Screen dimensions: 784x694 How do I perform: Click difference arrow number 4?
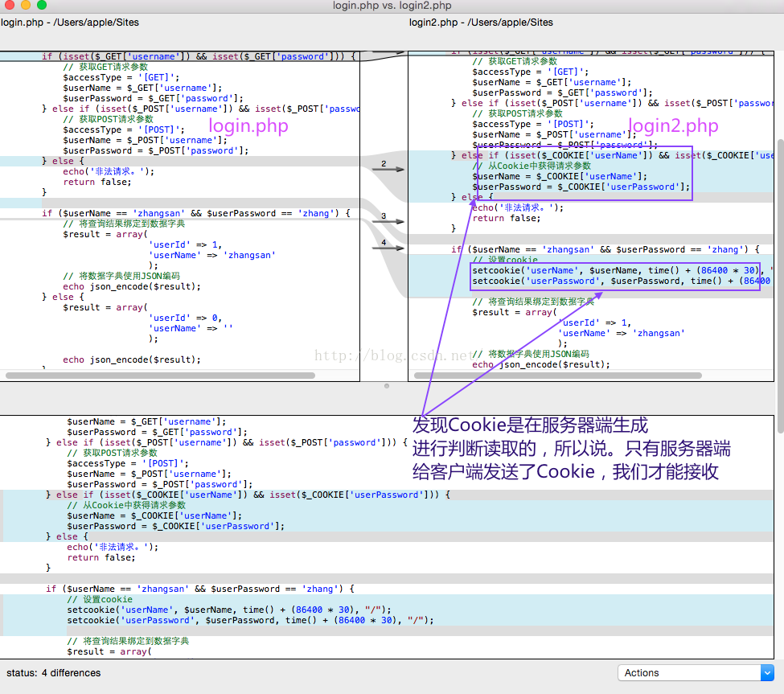point(388,247)
